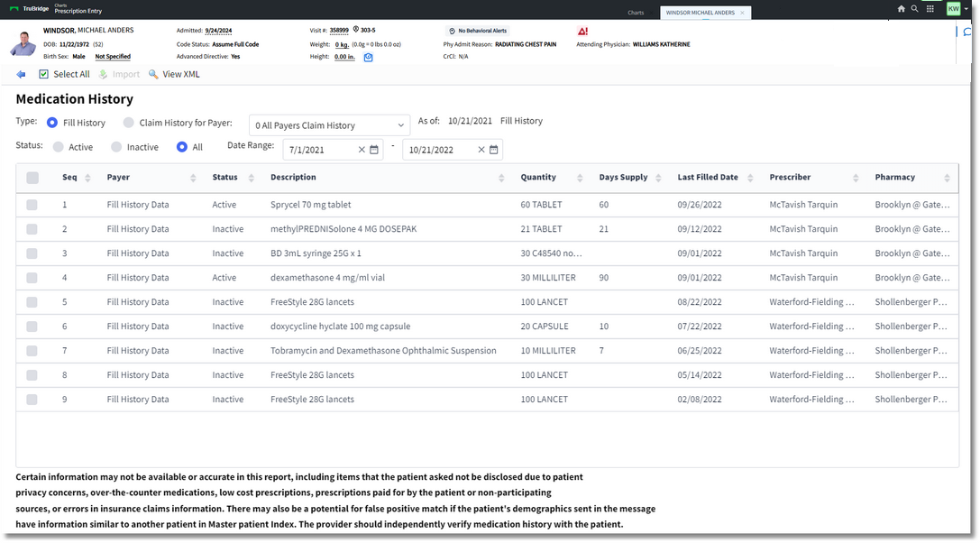This screenshot has width=980, height=543.
Task: Select the Active status radio button
Action: (x=58, y=147)
